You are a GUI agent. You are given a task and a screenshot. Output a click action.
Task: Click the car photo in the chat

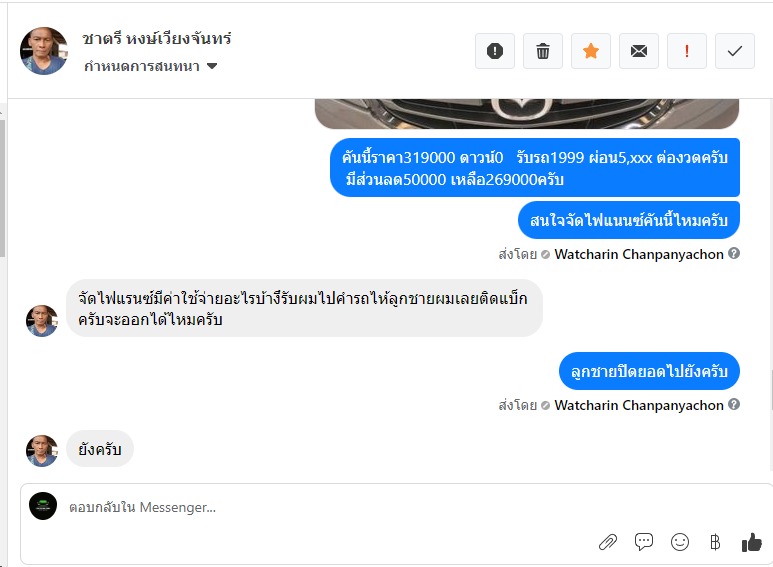click(x=527, y=113)
